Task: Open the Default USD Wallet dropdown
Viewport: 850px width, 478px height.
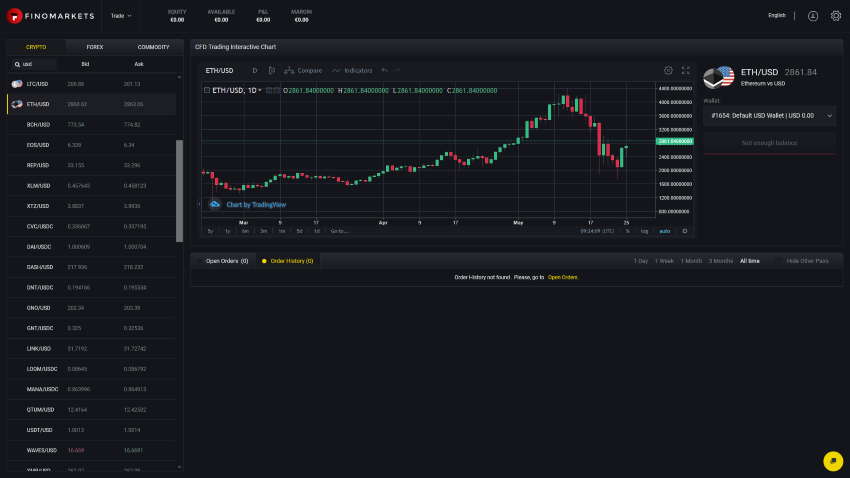Action: pyautogui.click(x=768, y=116)
